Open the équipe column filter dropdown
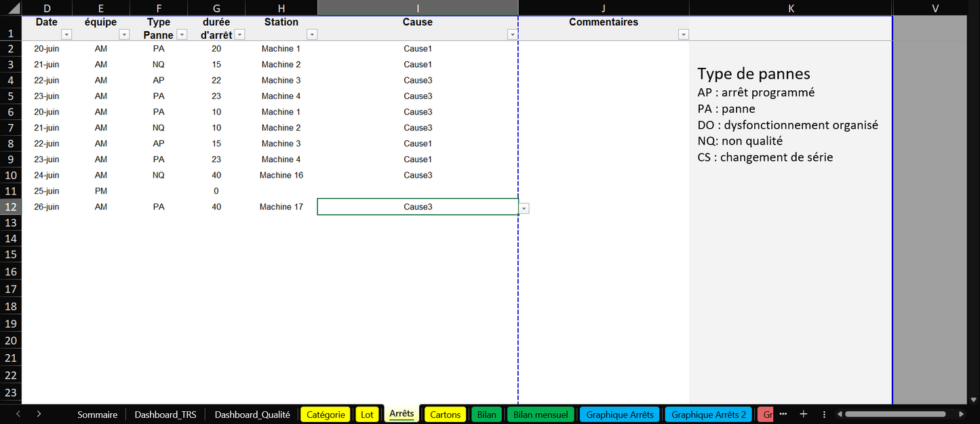The width and height of the screenshot is (980, 424). click(x=123, y=35)
